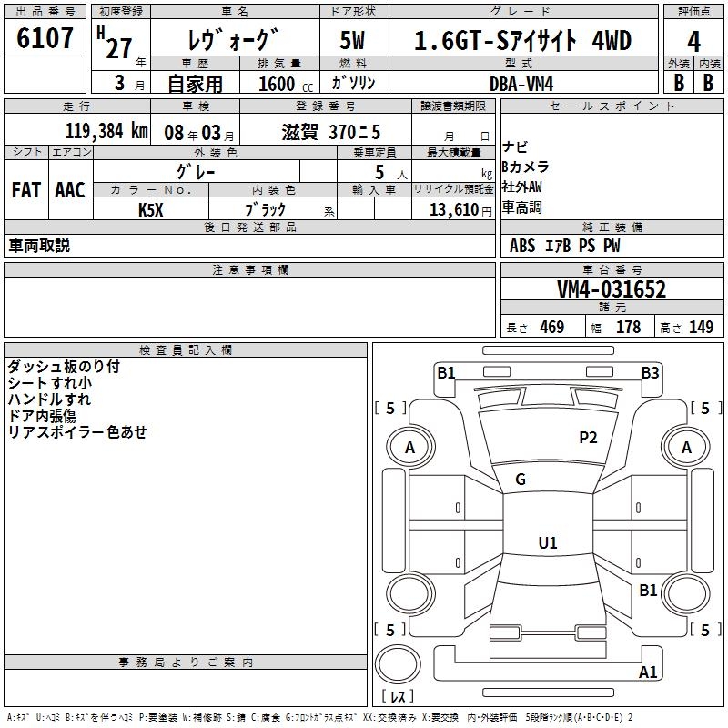Click the damage-code legend line at the bottom
The width and height of the screenshot is (728, 728).
pos(319,717)
